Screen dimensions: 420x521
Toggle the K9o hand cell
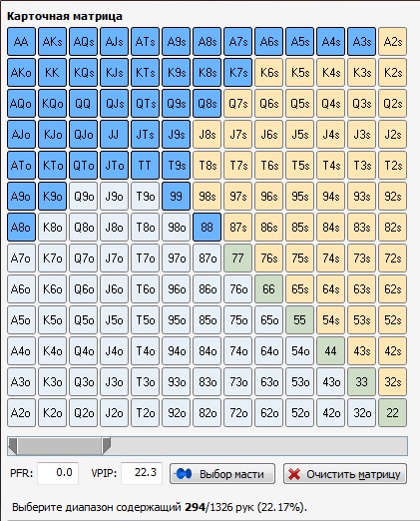[x=52, y=197]
